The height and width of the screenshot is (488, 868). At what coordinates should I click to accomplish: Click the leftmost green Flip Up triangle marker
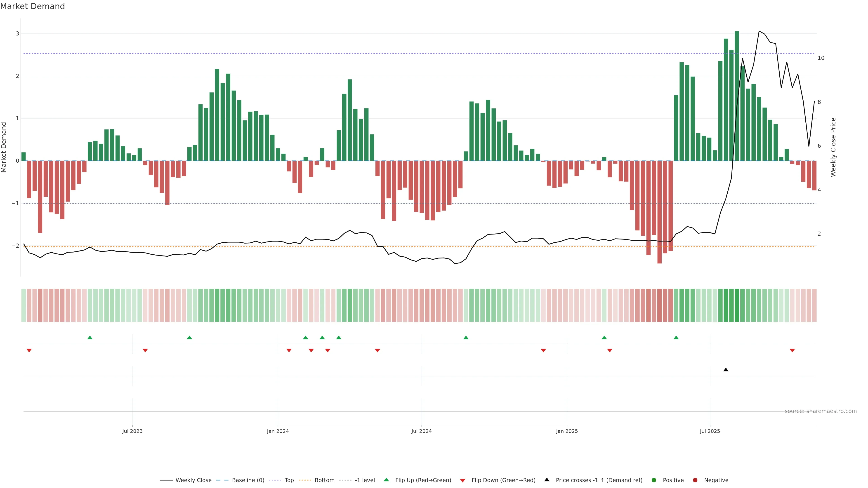pos(90,338)
